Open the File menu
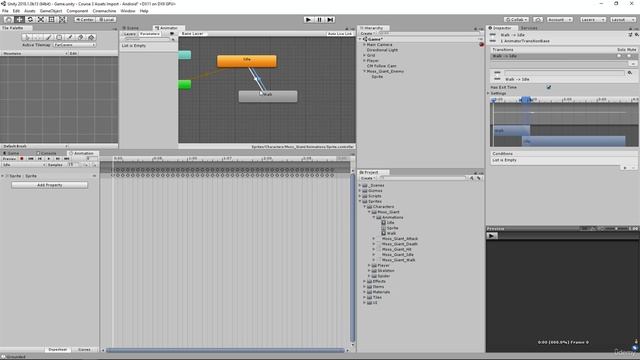 tap(5, 11)
